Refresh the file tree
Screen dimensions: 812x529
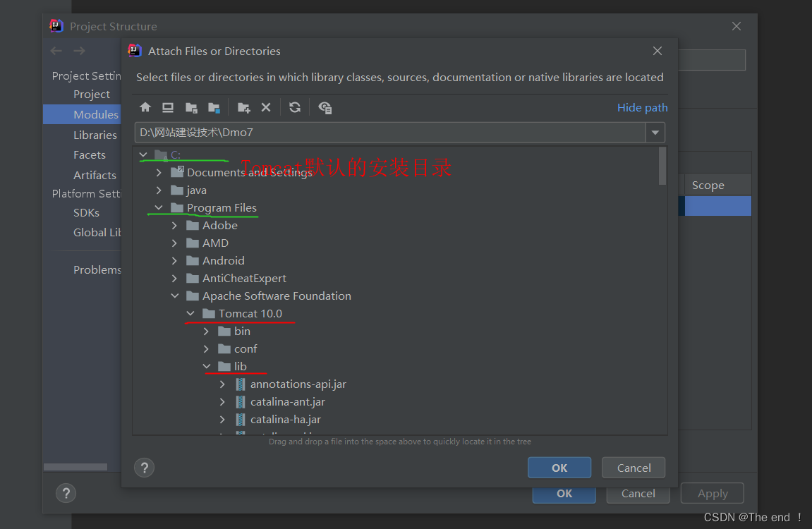295,107
